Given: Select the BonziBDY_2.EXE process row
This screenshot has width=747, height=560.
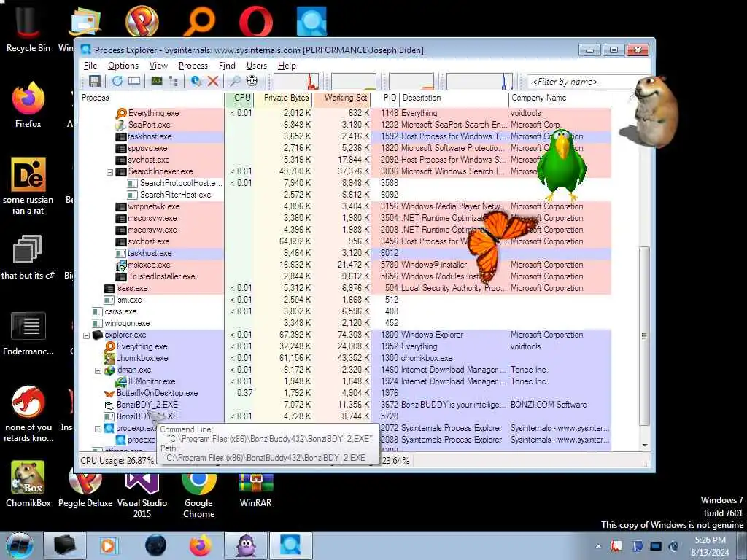Looking at the screenshot, I should pos(345,405).
